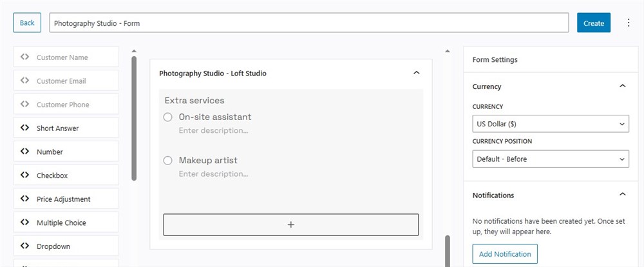Viewport: 644px width, 267px height.
Task: Click the Customer Name field item
Action: [x=66, y=57]
